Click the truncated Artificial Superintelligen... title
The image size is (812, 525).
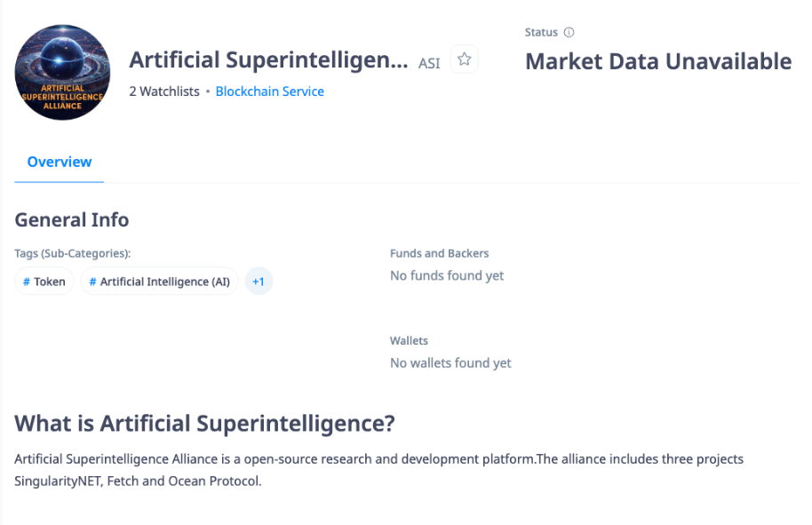pyautogui.click(x=268, y=60)
